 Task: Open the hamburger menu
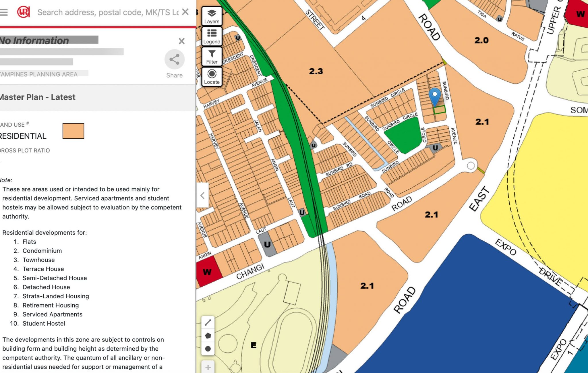[x=4, y=12]
